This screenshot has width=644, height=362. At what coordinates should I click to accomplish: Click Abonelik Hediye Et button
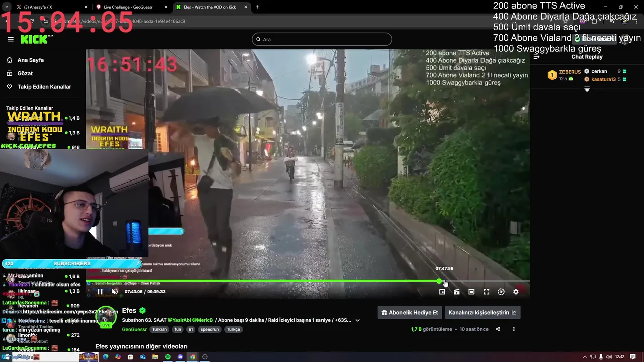[x=410, y=312]
